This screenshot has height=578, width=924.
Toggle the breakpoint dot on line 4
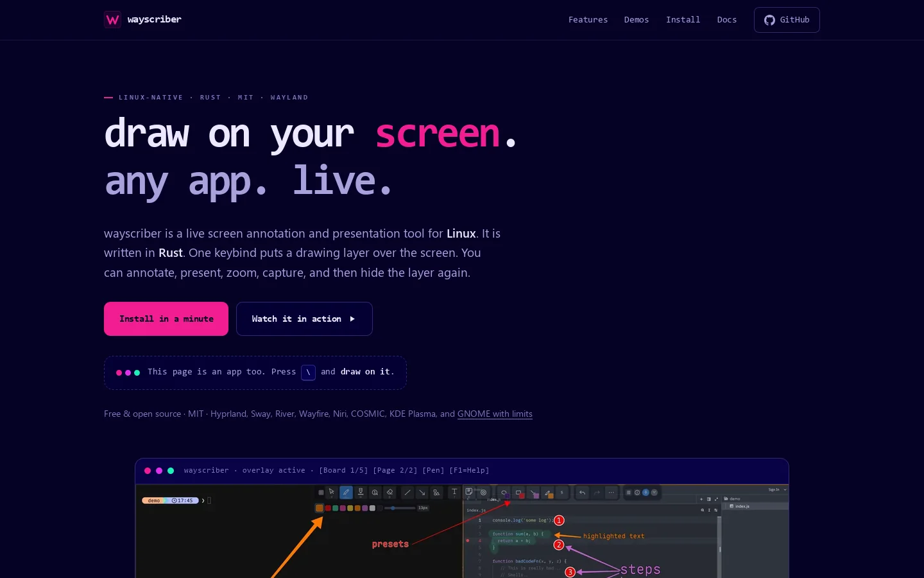(x=467, y=541)
